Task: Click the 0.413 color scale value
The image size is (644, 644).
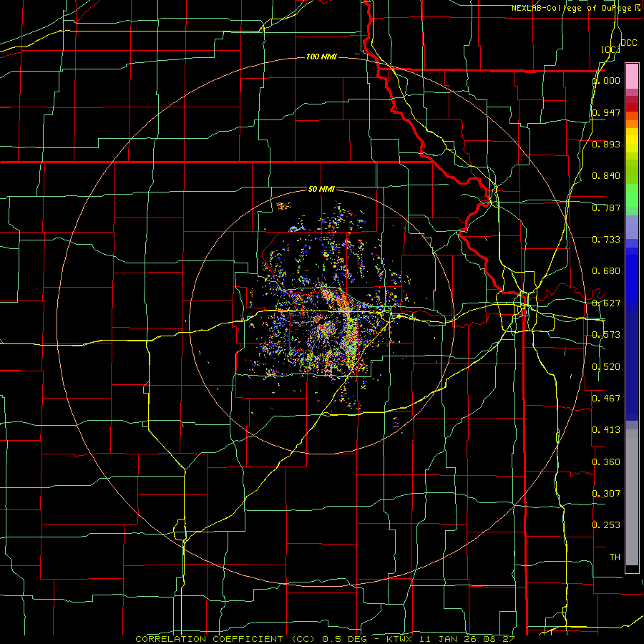Action: (606, 430)
